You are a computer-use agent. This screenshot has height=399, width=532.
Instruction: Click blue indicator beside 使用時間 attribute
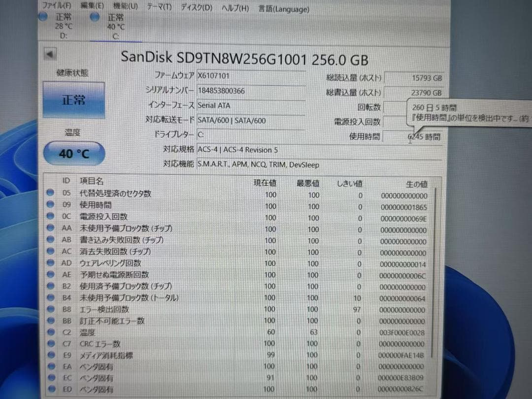point(51,205)
